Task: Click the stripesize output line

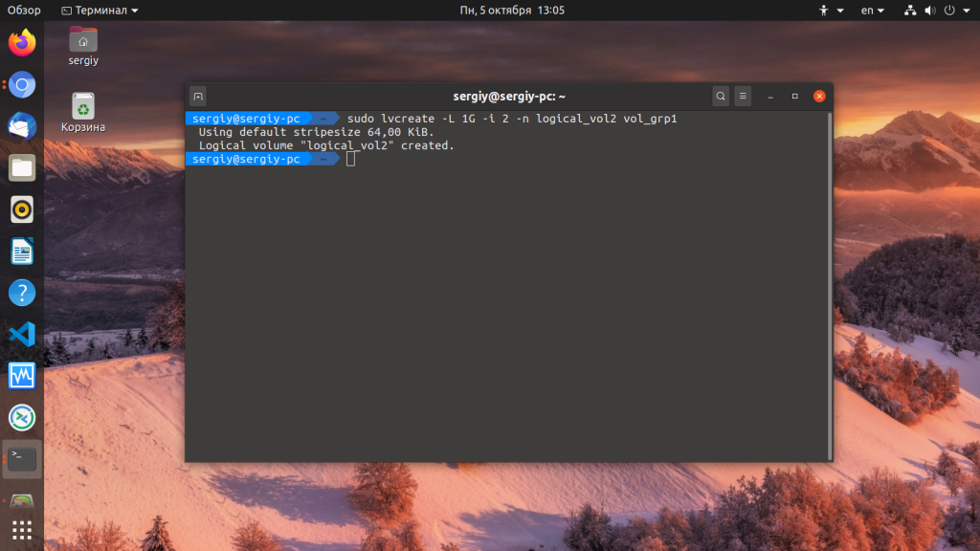Action: click(316, 132)
